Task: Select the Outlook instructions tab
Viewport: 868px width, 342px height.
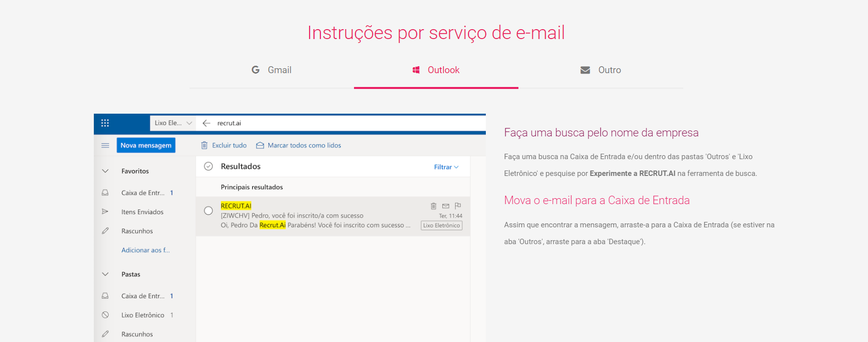Action: [x=436, y=70]
